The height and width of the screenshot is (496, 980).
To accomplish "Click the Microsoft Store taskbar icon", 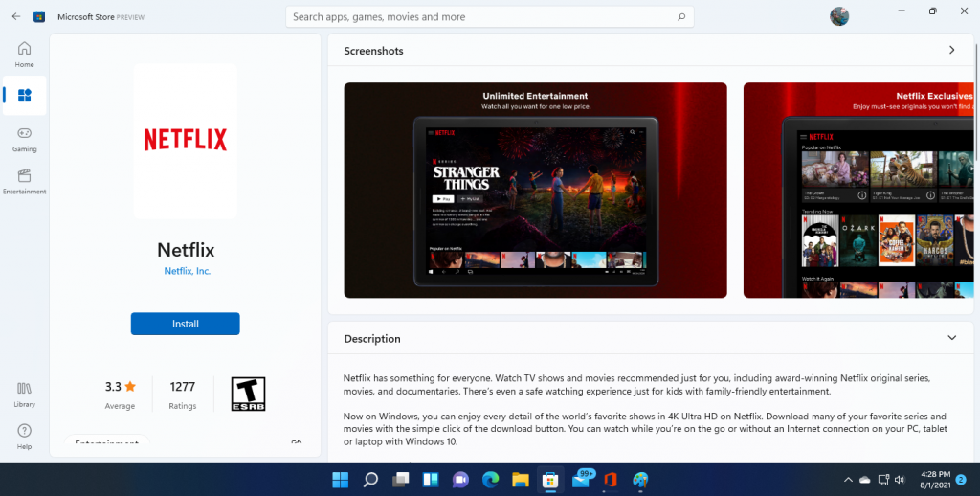I will pos(550,480).
